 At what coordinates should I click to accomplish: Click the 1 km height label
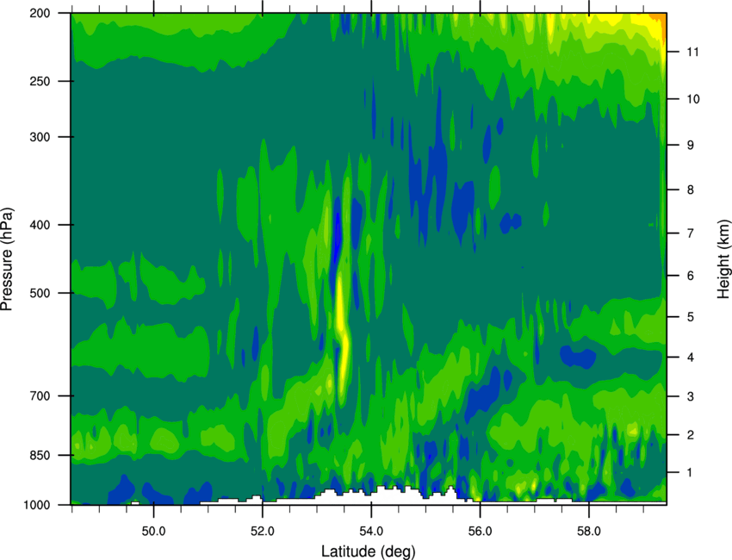click(x=691, y=473)
